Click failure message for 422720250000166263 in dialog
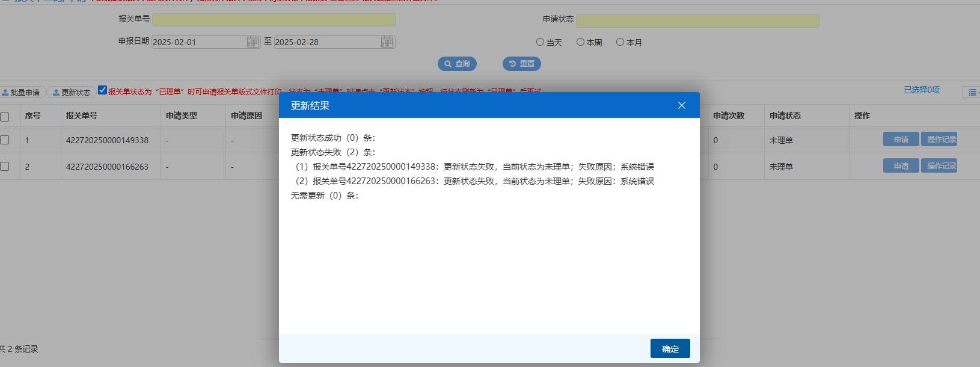Image resolution: width=980 pixels, height=367 pixels. coord(474,181)
